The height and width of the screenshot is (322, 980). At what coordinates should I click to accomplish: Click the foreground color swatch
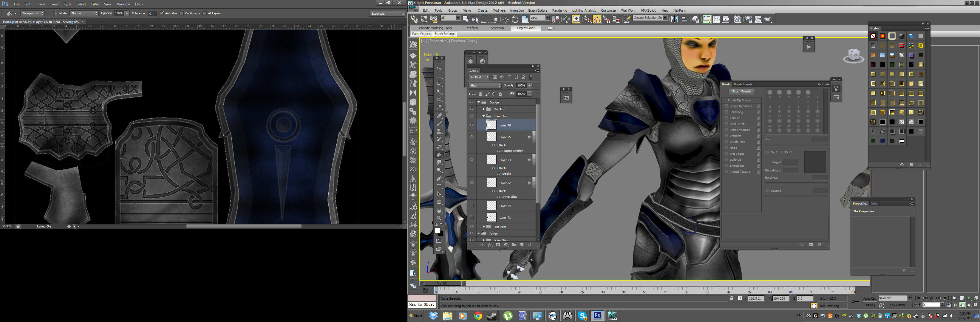click(x=437, y=231)
